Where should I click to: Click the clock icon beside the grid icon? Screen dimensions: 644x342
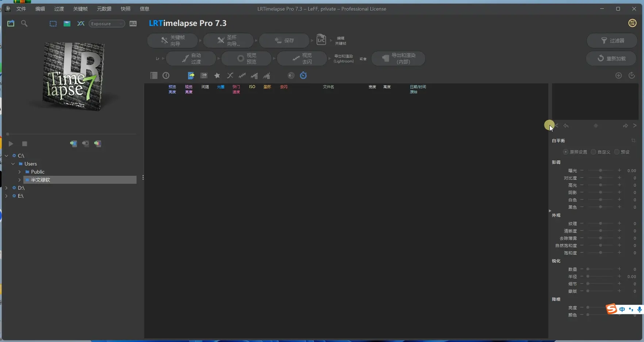click(x=166, y=76)
